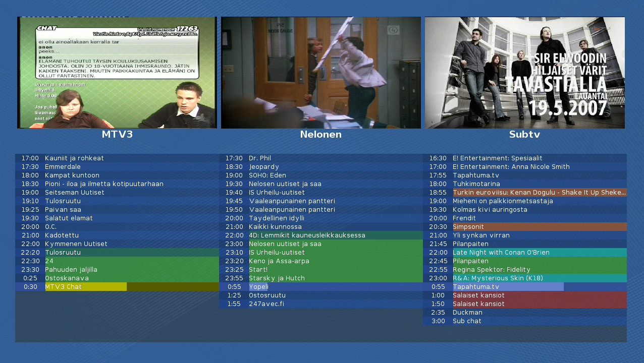Open the Nelonen channel preview
Screen dimensions: 644x363
point(321,73)
